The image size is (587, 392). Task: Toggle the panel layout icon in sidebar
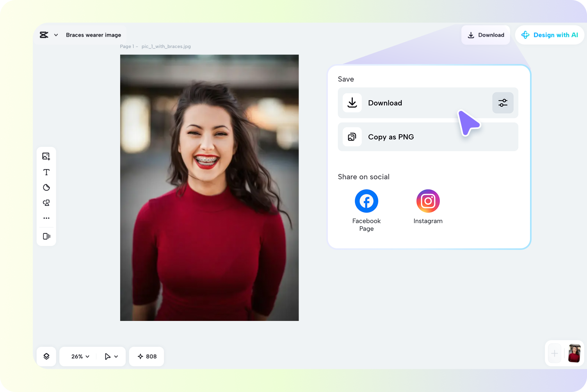(x=46, y=236)
